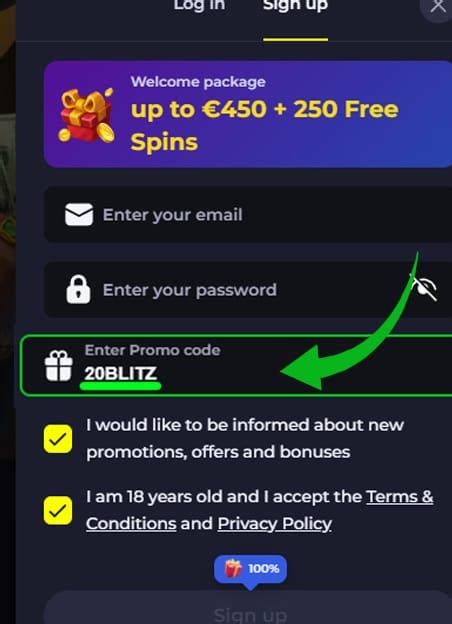Click the 100% bonus gift badge

250,570
